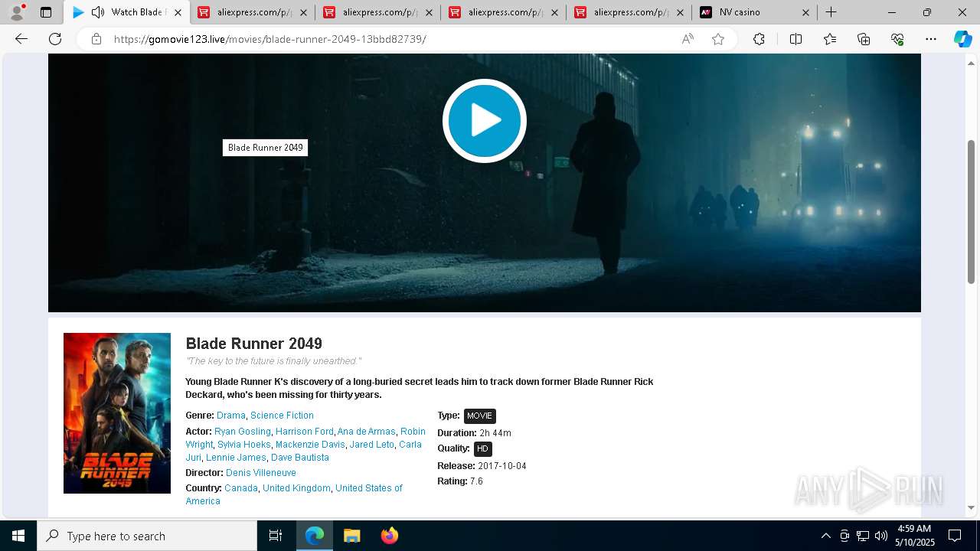This screenshot has width=980, height=551.
Task: Switch to the first aliexpress tab
Action: 253,12
